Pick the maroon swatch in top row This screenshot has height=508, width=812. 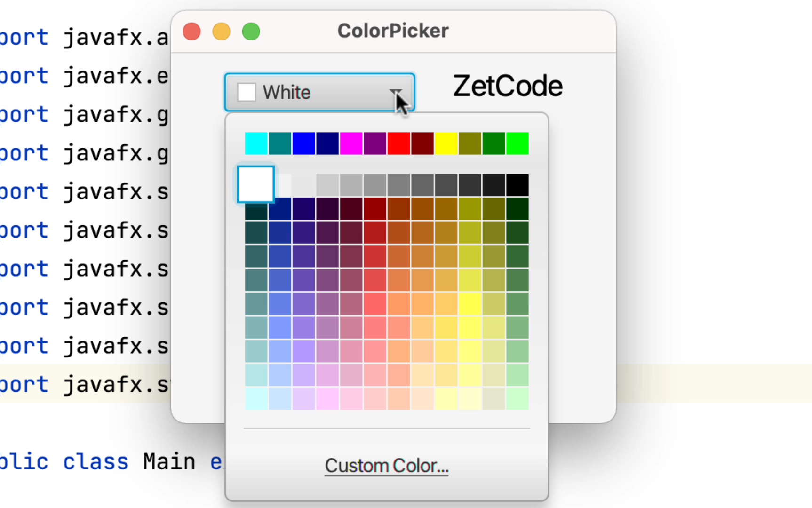click(x=422, y=143)
